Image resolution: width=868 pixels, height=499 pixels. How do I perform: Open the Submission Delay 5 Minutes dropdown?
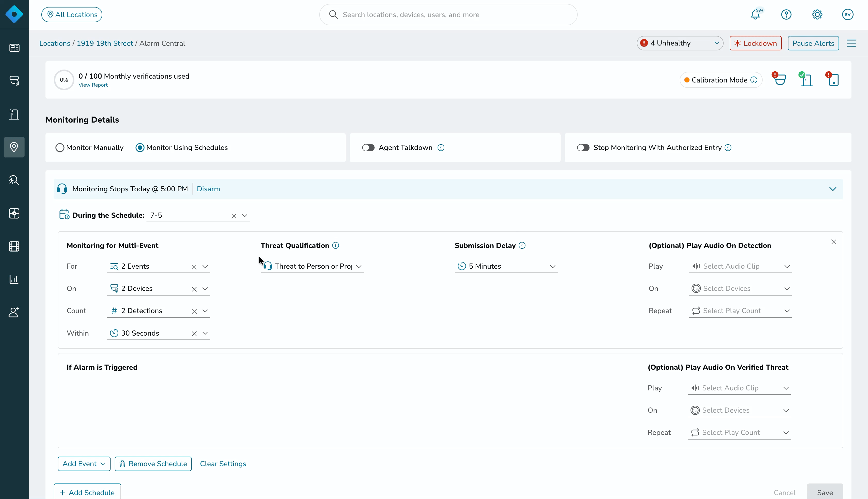(506, 266)
